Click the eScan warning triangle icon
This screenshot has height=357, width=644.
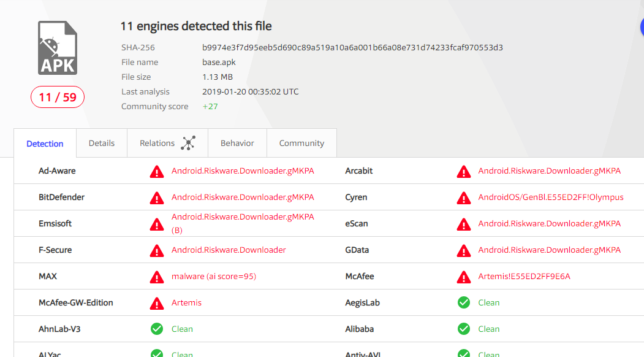click(464, 224)
